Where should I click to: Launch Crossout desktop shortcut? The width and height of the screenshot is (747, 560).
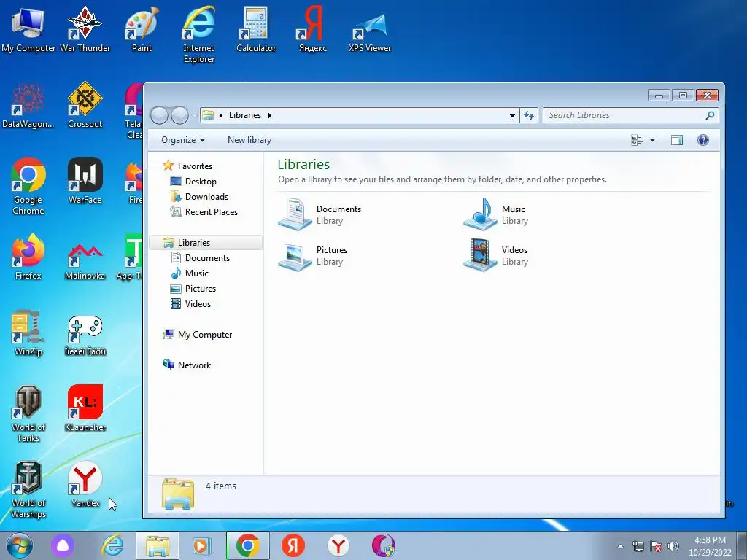pyautogui.click(x=85, y=106)
